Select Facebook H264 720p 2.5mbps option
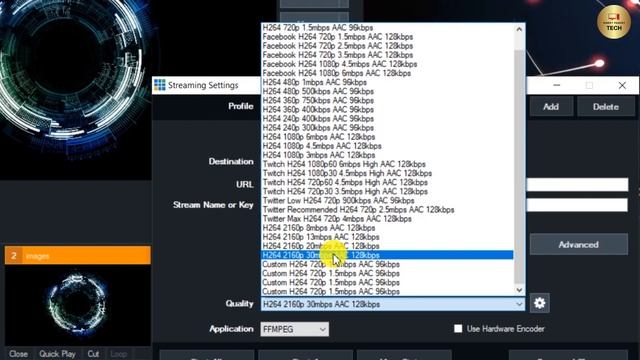This screenshot has height=360, width=640. tap(387, 46)
